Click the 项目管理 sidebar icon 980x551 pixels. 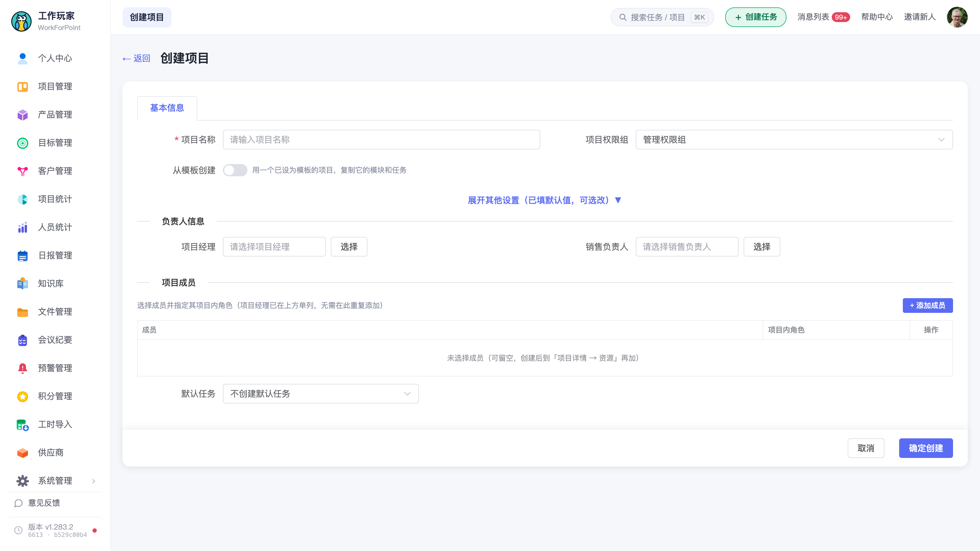click(22, 87)
